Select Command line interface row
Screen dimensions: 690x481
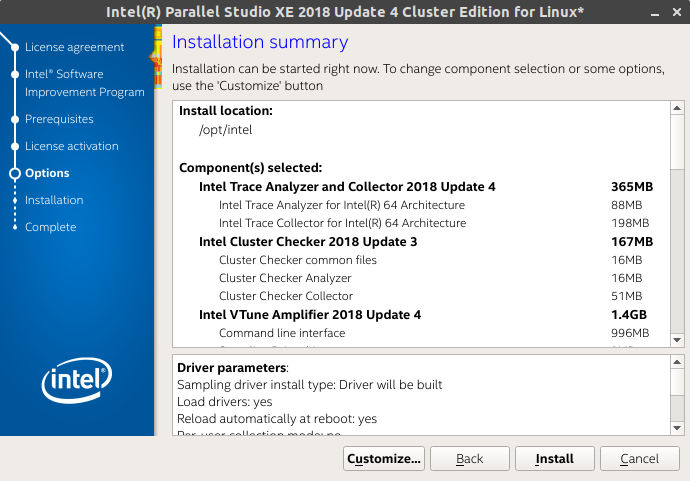282,333
